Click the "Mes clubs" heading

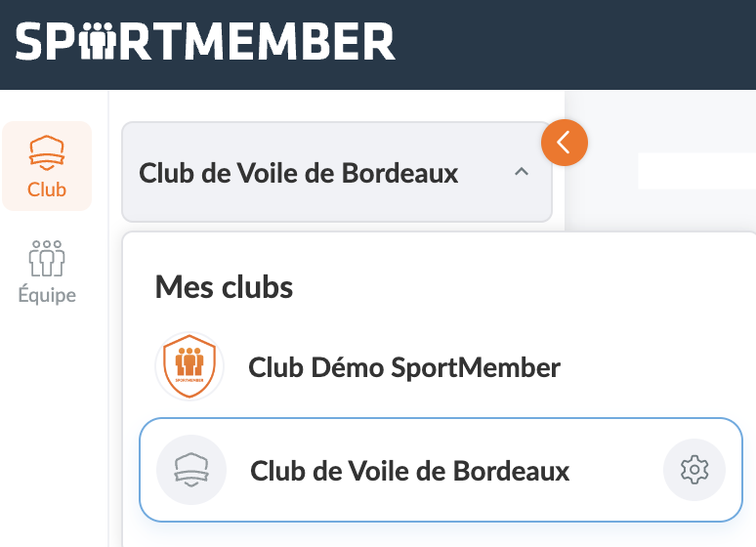[x=224, y=287]
